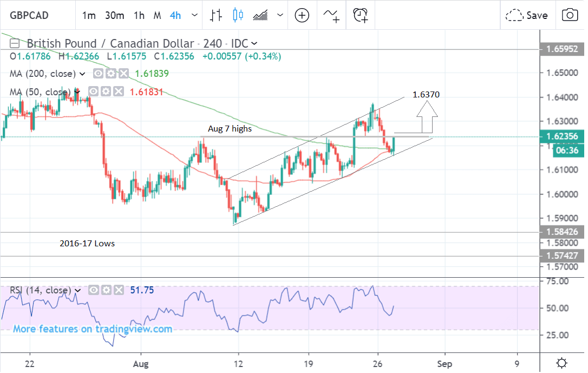
Task: Open More features on tradingview.com link
Action: point(93,329)
